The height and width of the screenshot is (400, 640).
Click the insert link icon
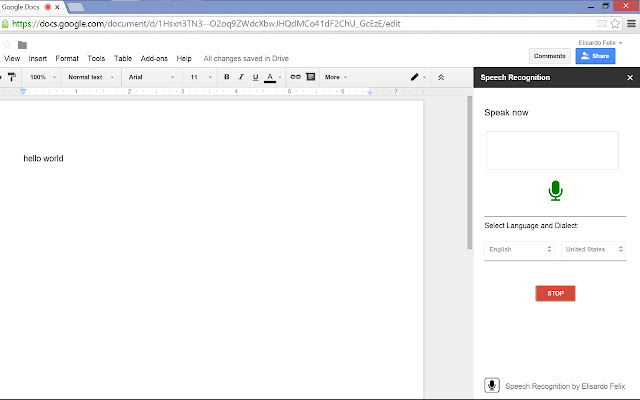click(x=296, y=77)
